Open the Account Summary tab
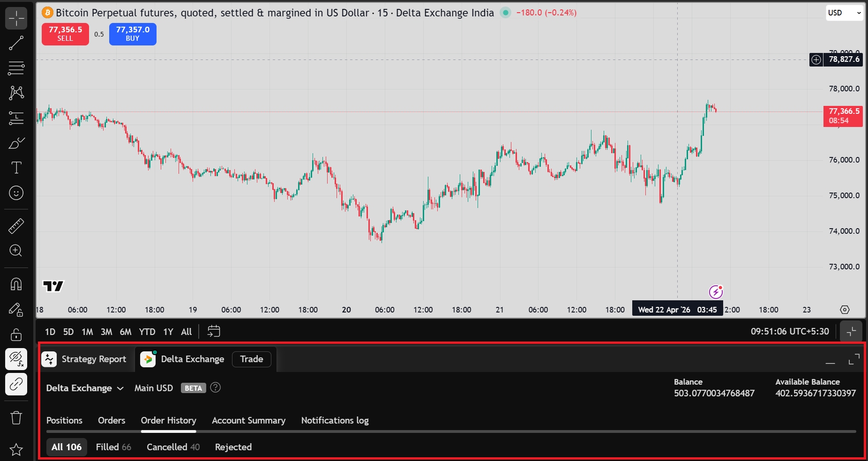Viewport: 868px width, 461px height. pos(248,420)
